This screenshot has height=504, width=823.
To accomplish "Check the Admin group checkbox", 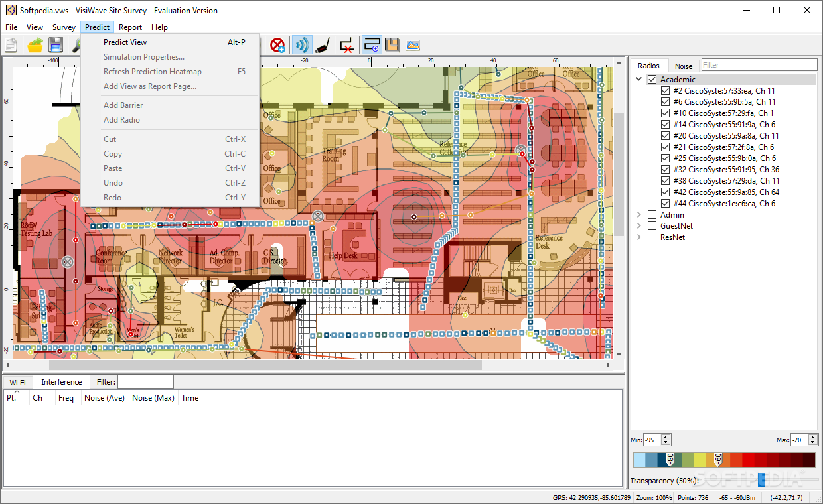I will pyautogui.click(x=652, y=215).
